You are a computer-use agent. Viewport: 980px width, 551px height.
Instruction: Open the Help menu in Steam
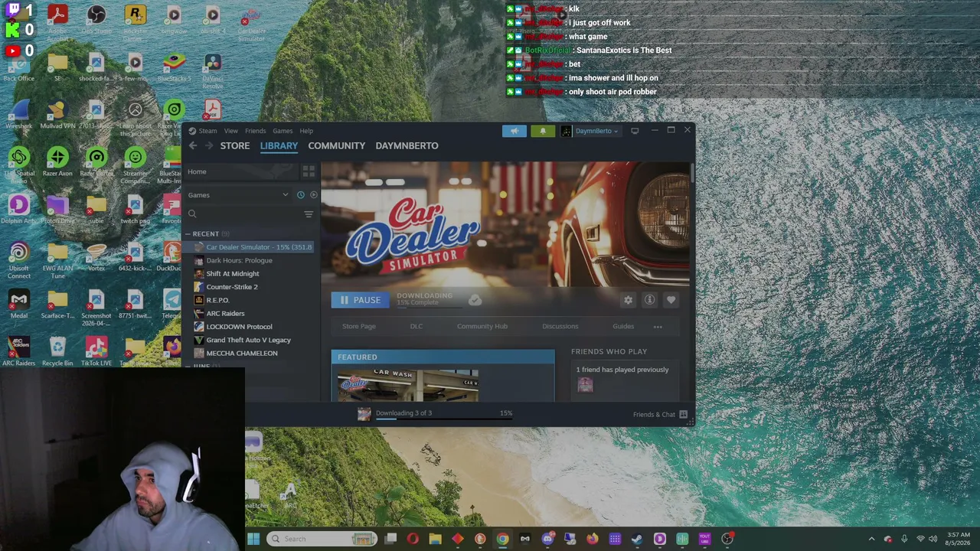pyautogui.click(x=306, y=131)
